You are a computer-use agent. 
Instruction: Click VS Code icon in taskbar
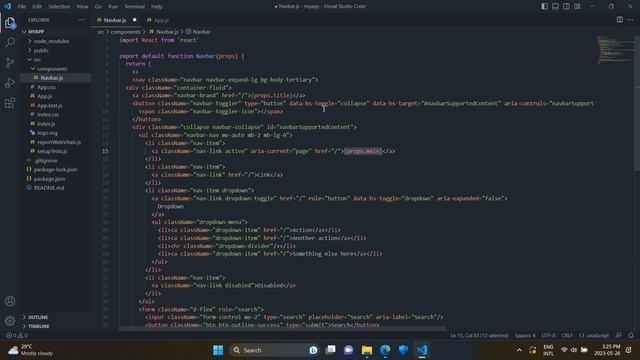[422, 350]
